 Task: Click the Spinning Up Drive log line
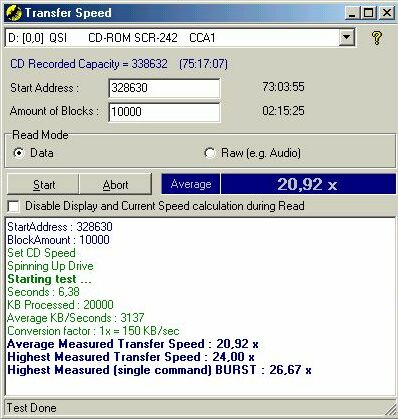pyautogui.click(x=50, y=266)
